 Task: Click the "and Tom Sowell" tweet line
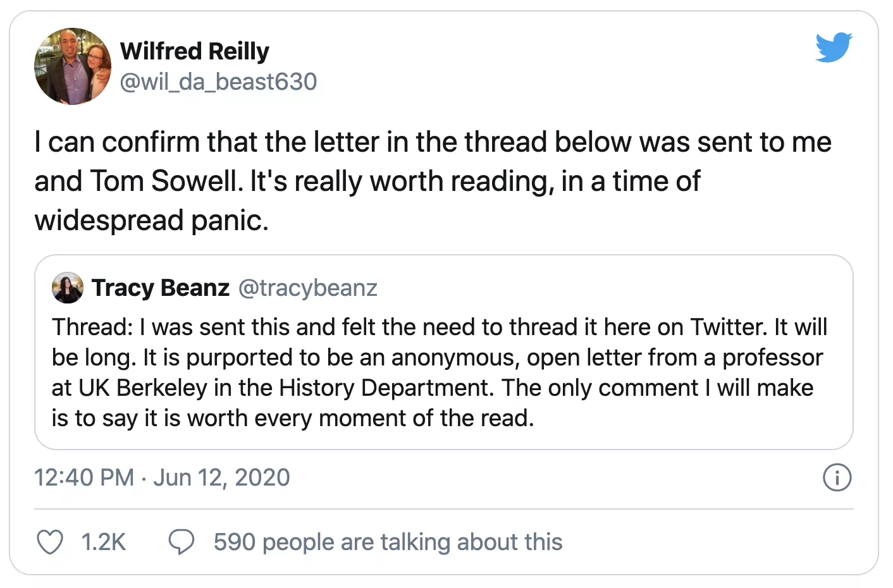click(x=367, y=181)
